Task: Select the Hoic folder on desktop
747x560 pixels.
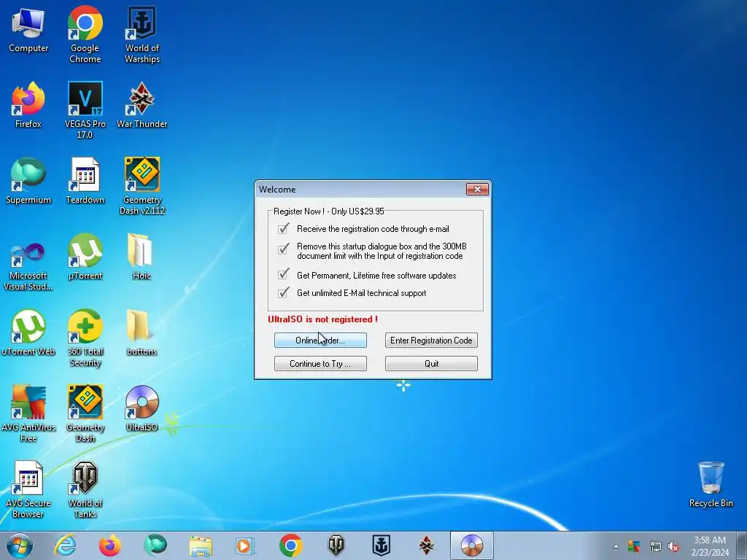Action: pyautogui.click(x=141, y=257)
